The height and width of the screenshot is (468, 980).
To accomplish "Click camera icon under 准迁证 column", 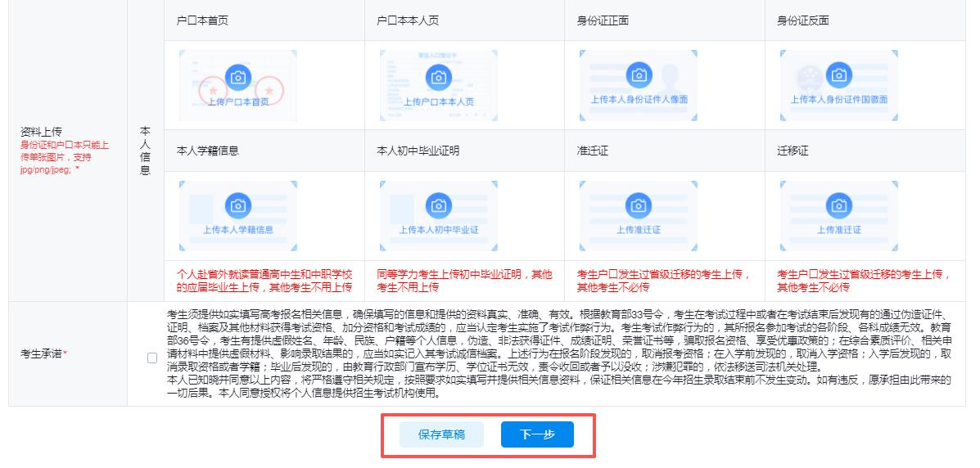I will point(639,205).
